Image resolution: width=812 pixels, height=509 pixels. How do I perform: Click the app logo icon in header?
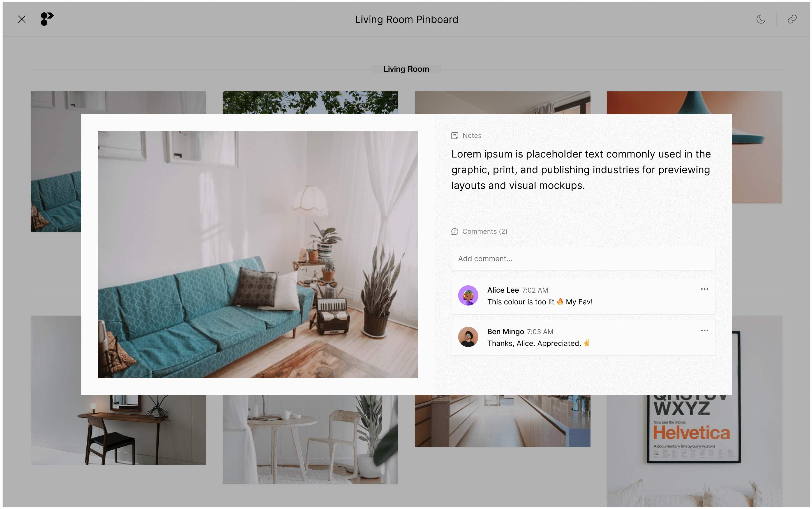pyautogui.click(x=47, y=19)
